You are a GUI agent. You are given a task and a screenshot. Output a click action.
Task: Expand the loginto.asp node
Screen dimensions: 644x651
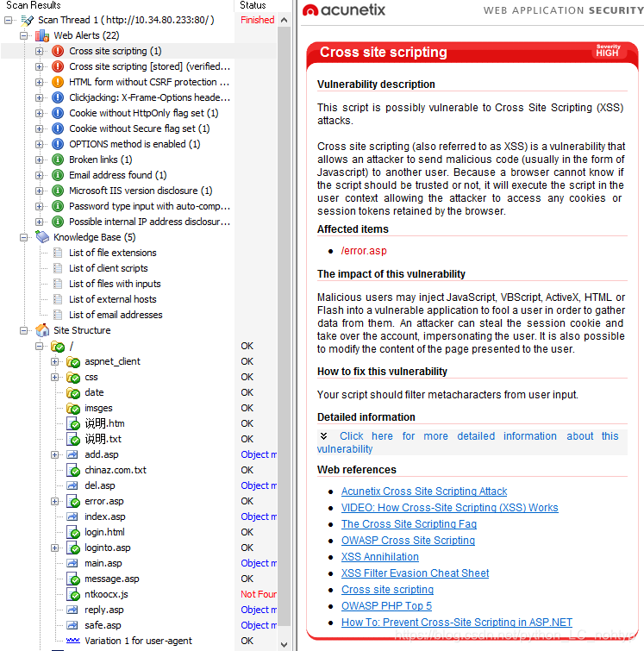click(x=55, y=548)
